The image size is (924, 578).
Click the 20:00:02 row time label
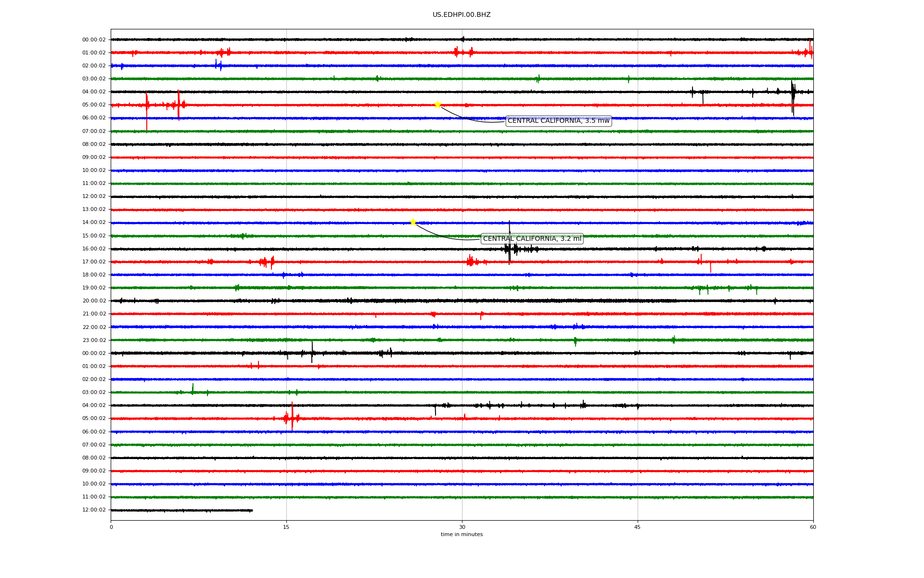pos(94,301)
